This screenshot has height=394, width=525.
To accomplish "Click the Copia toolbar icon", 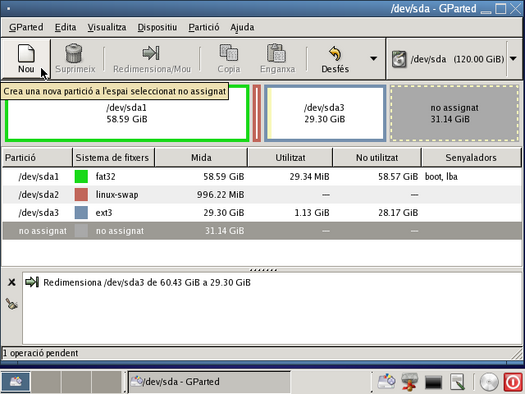I will (x=229, y=53).
